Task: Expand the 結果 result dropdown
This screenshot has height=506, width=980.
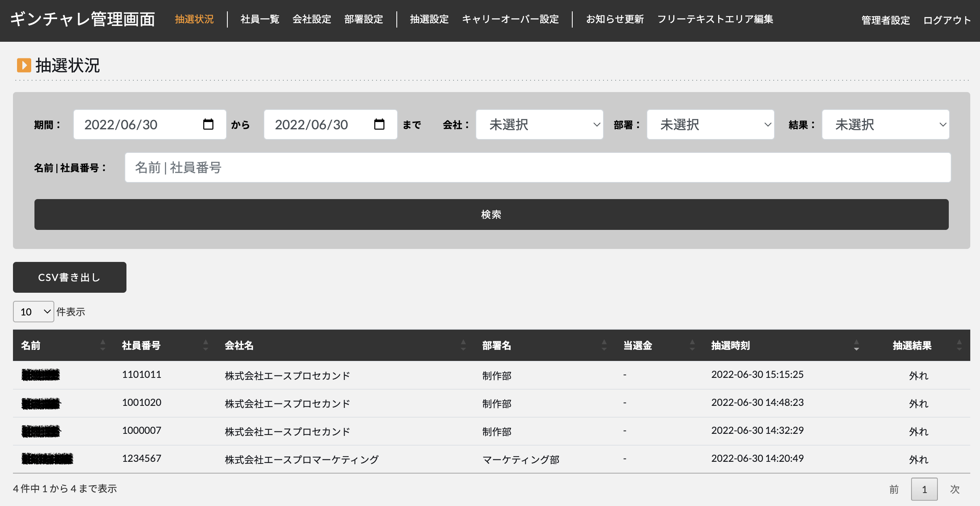Action: [886, 124]
